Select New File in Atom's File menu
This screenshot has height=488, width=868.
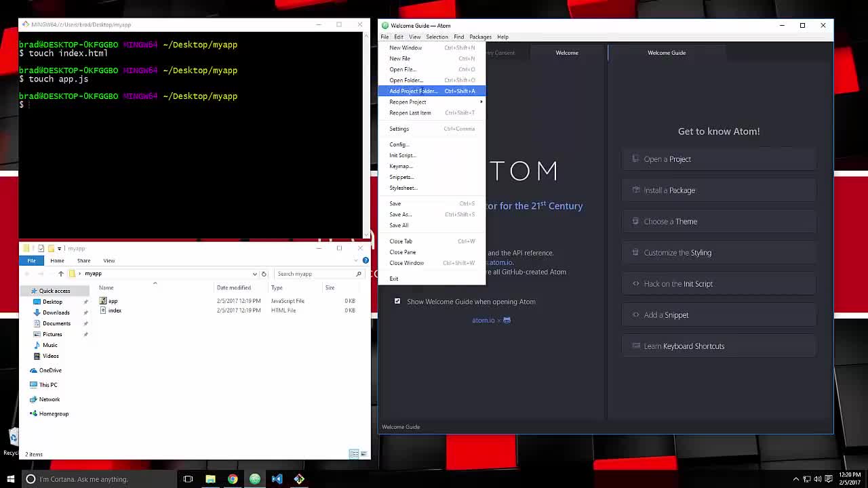(432, 58)
